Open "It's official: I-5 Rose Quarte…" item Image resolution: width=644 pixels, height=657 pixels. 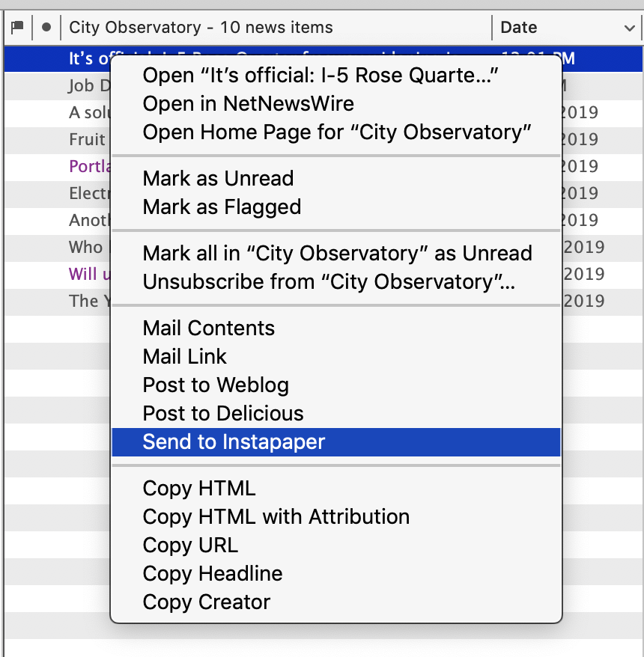pos(335,76)
